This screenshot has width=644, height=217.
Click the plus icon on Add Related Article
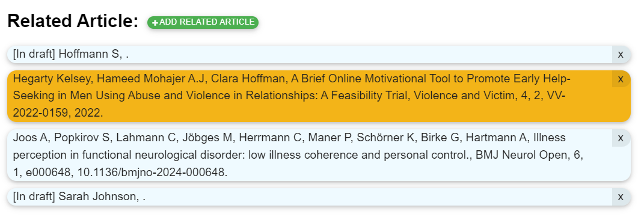click(155, 23)
